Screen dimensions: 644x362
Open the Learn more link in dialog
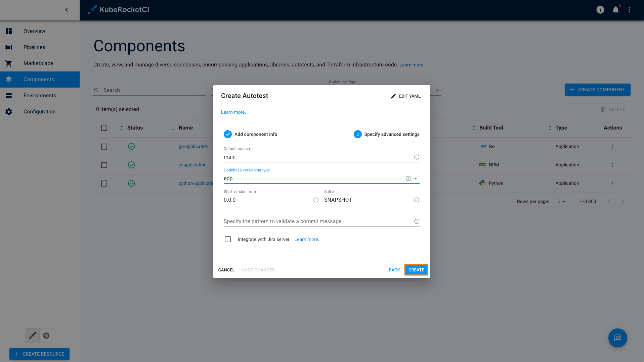(x=233, y=112)
